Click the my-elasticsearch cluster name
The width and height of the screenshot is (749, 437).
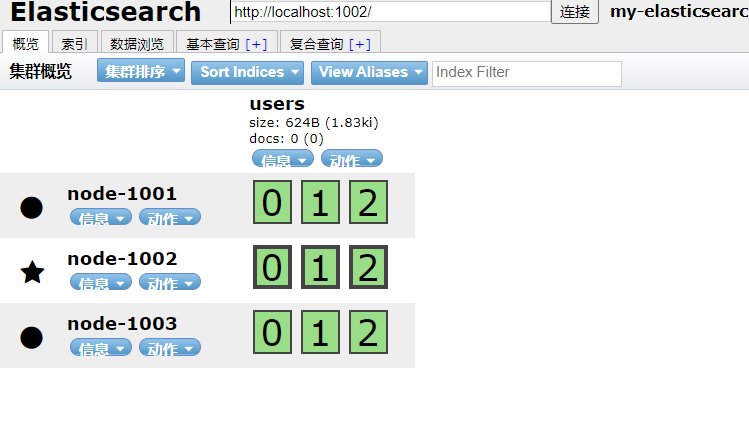click(679, 11)
